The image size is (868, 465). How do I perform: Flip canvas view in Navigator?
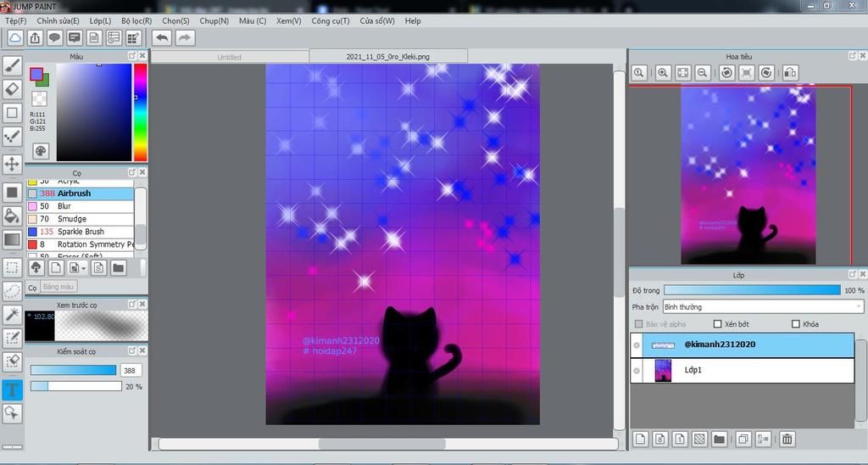790,73
